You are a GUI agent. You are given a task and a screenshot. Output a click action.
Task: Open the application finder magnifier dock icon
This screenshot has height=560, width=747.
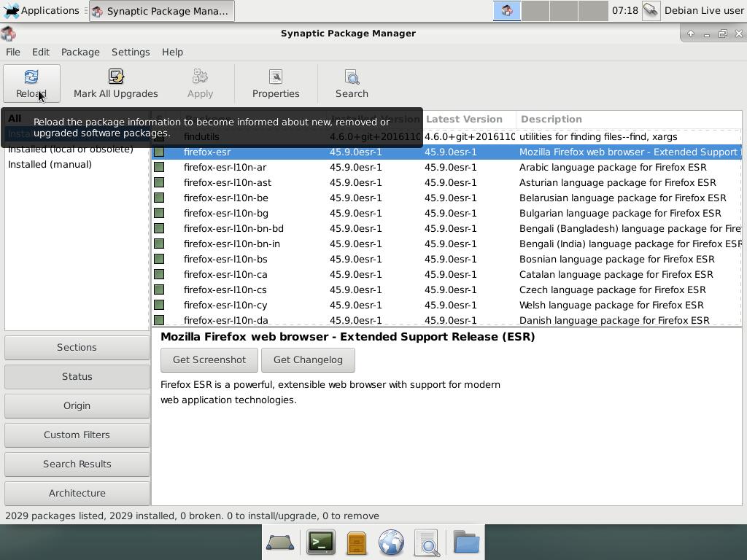(427, 542)
